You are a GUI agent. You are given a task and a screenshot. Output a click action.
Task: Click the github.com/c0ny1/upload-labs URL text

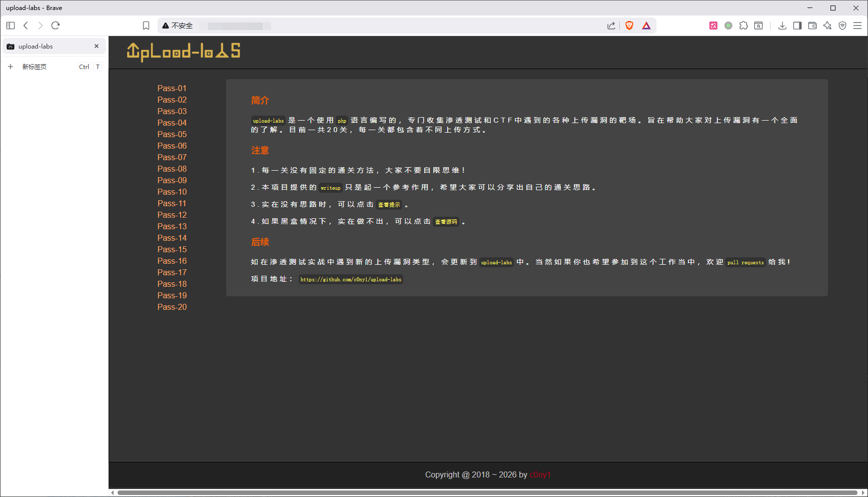click(x=351, y=279)
